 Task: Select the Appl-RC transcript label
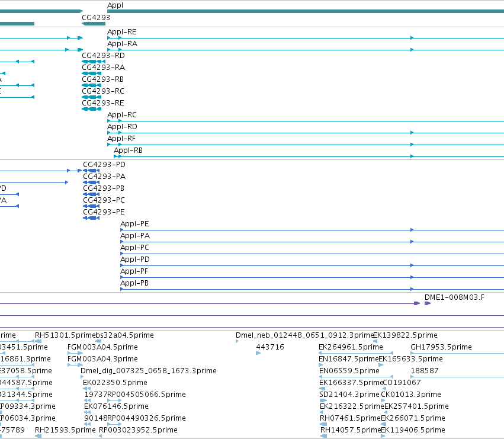click(122, 115)
